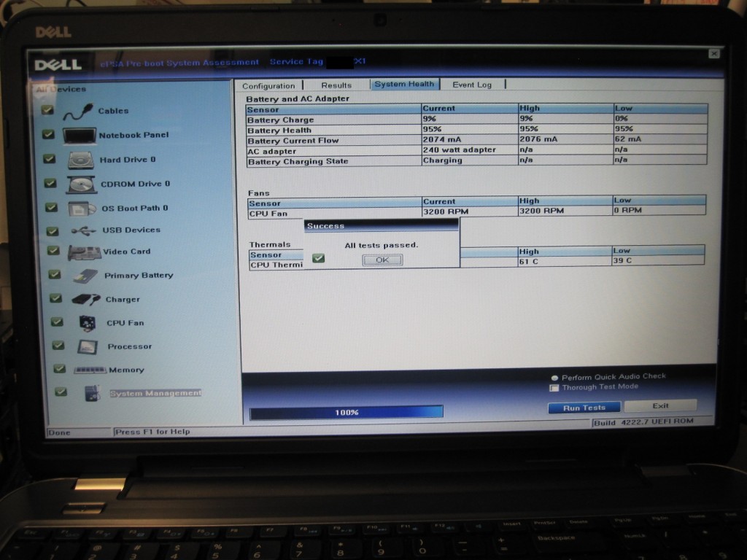Click the AC adapter sensor row
This screenshot has width=747, height=560.
click(x=476, y=150)
